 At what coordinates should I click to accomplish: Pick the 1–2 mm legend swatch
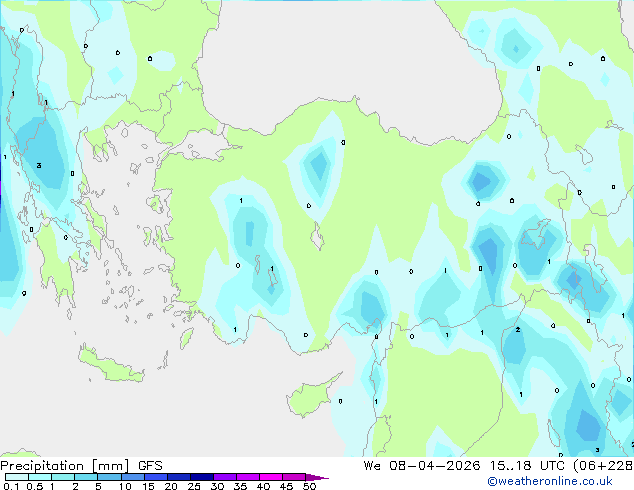coord(63,477)
